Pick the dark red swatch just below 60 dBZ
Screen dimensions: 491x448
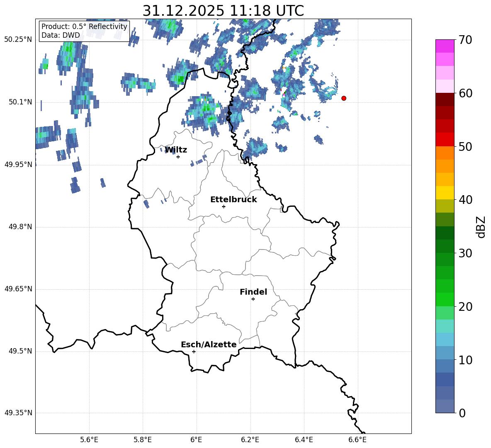(x=445, y=99)
